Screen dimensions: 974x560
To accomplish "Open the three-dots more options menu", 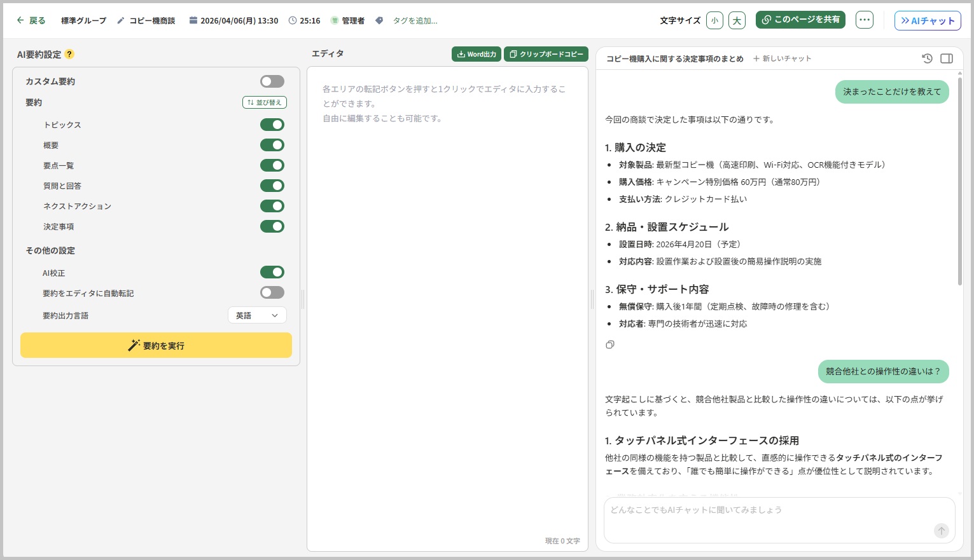I will pyautogui.click(x=865, y=20).
